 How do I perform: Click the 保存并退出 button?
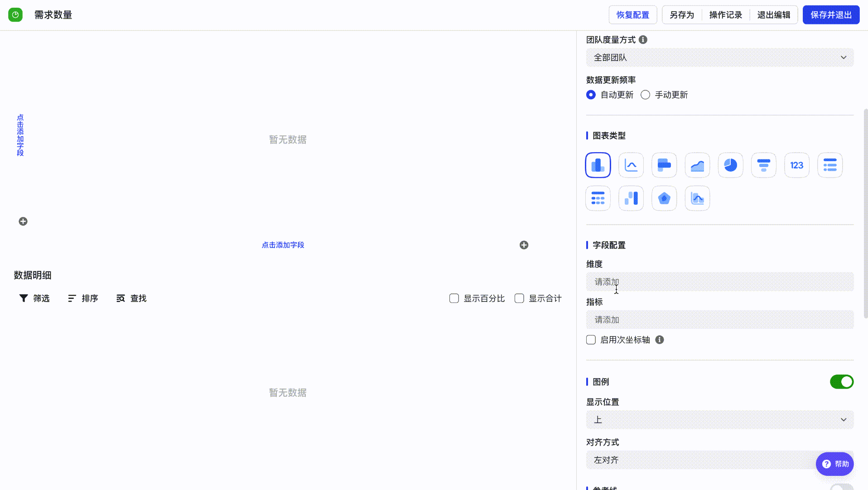coord(831,15)
